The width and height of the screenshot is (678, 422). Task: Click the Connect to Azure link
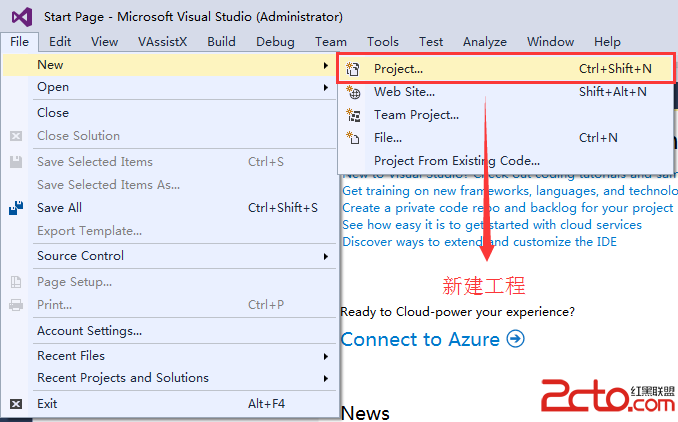tap(432, 339)
